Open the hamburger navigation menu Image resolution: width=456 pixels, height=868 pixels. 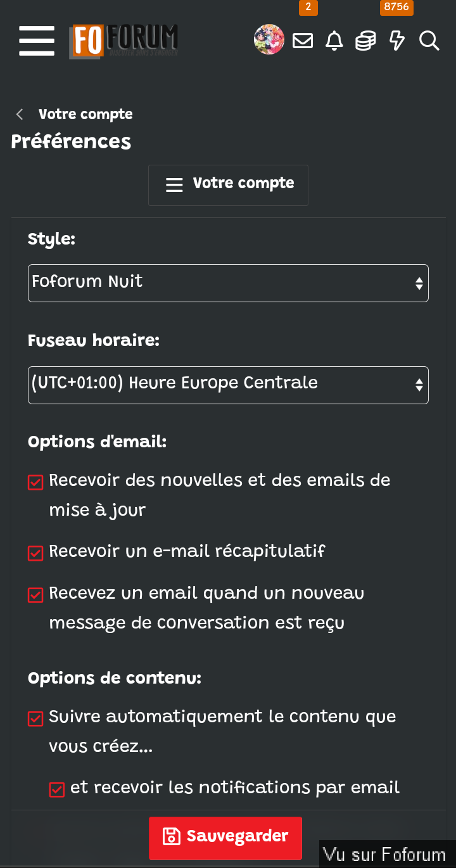coord(37,41)
